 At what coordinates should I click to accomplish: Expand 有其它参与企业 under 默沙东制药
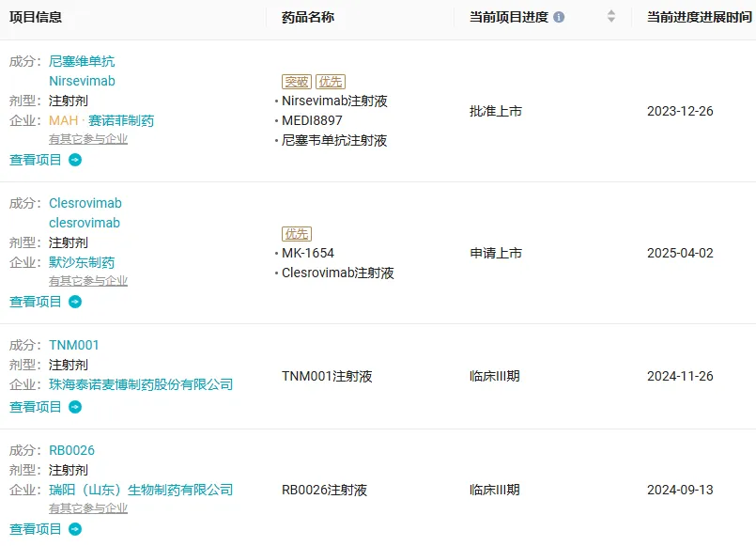(88, 281)
